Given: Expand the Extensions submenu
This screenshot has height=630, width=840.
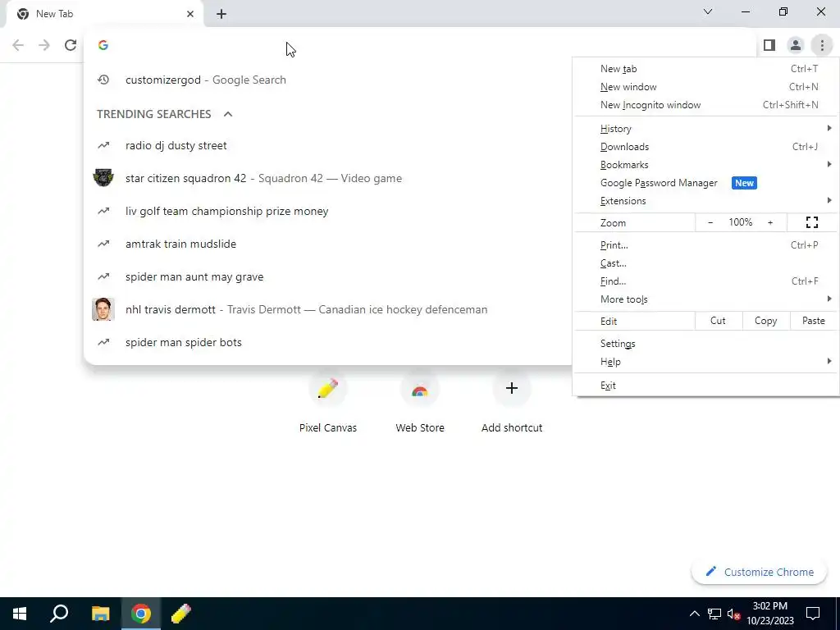Looking at the screenshot, I should (705, 201).
